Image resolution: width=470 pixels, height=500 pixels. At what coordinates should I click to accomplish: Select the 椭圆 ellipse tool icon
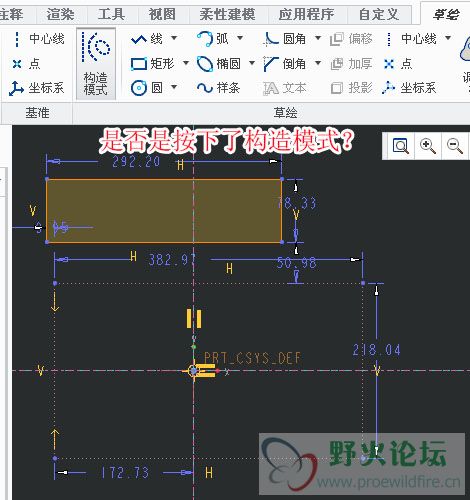point(205,63)
